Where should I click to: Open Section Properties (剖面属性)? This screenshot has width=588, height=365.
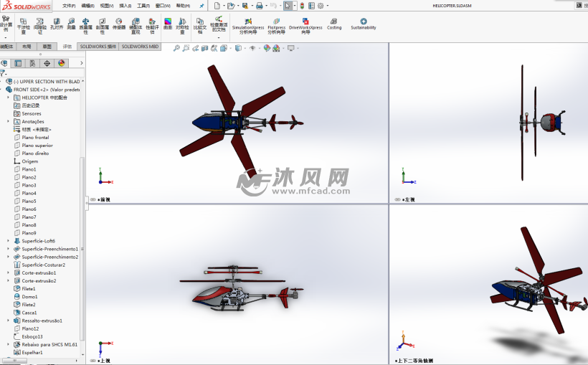pyautogui.click(x=103, y=27)
